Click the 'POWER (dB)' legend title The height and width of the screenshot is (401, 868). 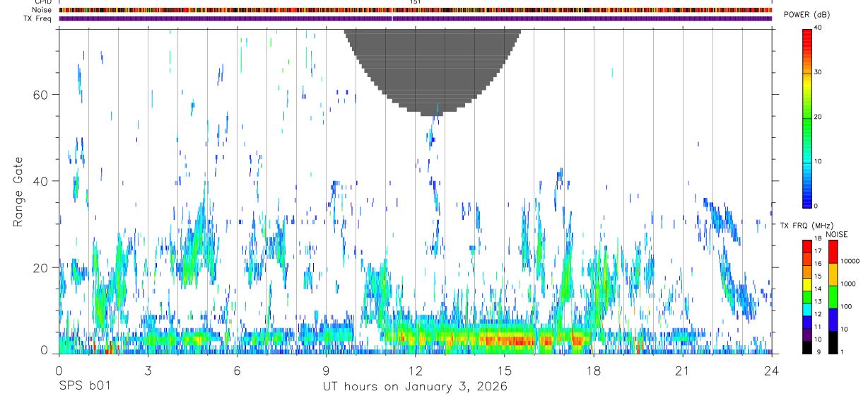807,15
